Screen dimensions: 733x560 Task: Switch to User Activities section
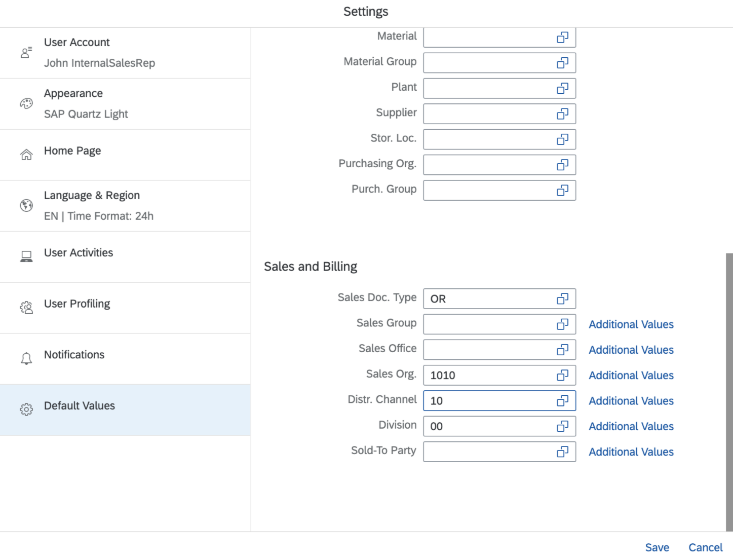[x=125, y=257]
